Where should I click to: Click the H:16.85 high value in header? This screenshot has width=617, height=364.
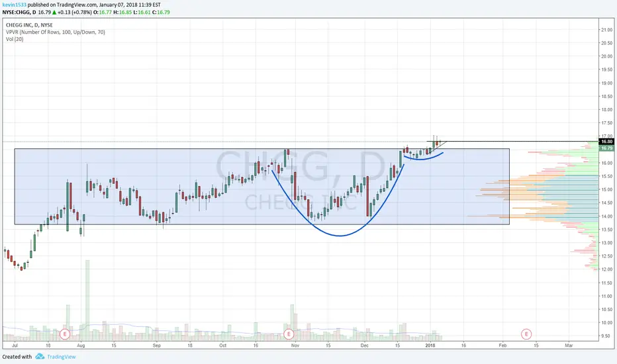click(x=122, y=12)
